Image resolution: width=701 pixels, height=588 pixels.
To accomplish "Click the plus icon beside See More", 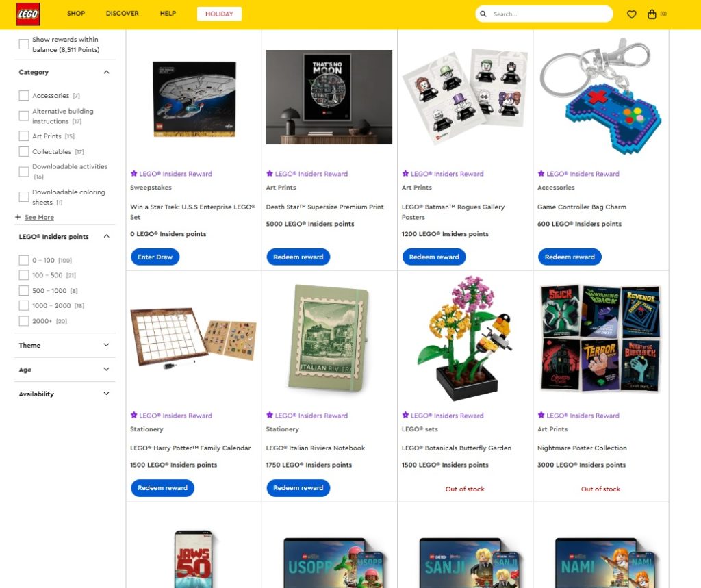I will [x=18, y=217].
